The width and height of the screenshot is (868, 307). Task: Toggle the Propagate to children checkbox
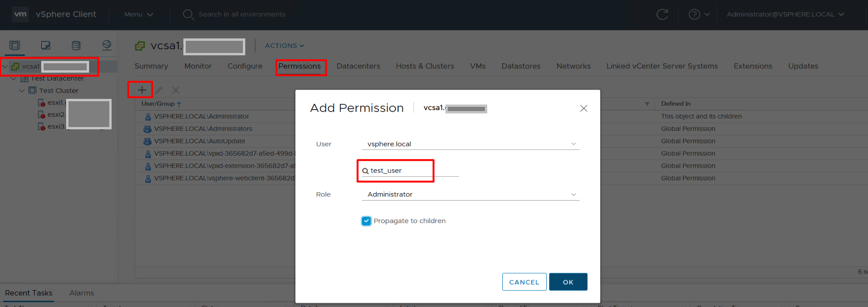tap(366, 221)
